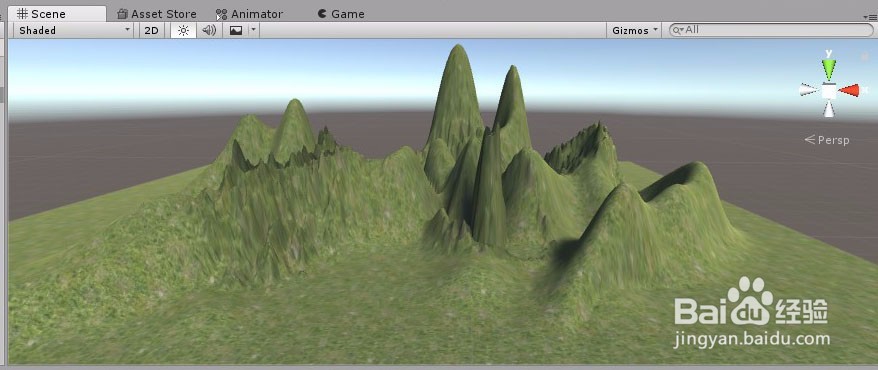This screenshot has width=878, height=370.
Task: Click the scene search All field
Action: pyautogui.click(x=771, y=30)
